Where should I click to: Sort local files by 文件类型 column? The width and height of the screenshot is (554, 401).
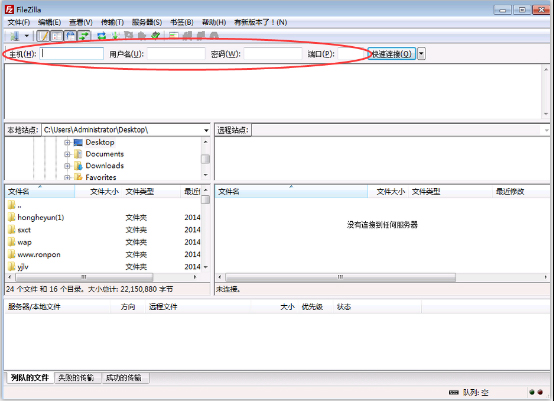[x=151, y=191]
